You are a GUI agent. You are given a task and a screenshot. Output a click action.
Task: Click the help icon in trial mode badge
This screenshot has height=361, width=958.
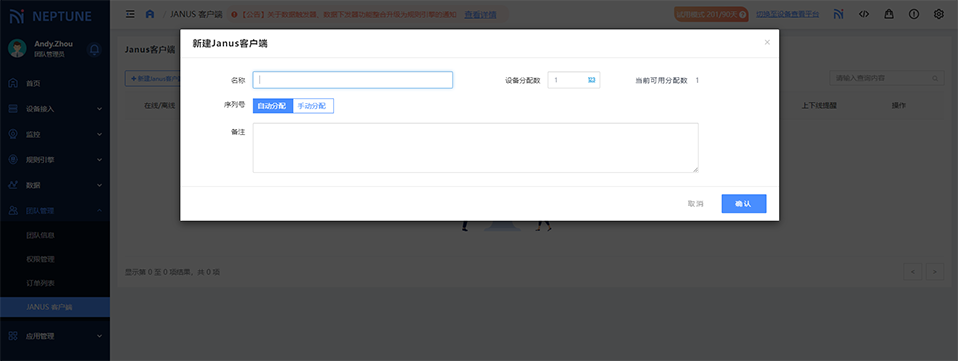[x=743, y=14]
